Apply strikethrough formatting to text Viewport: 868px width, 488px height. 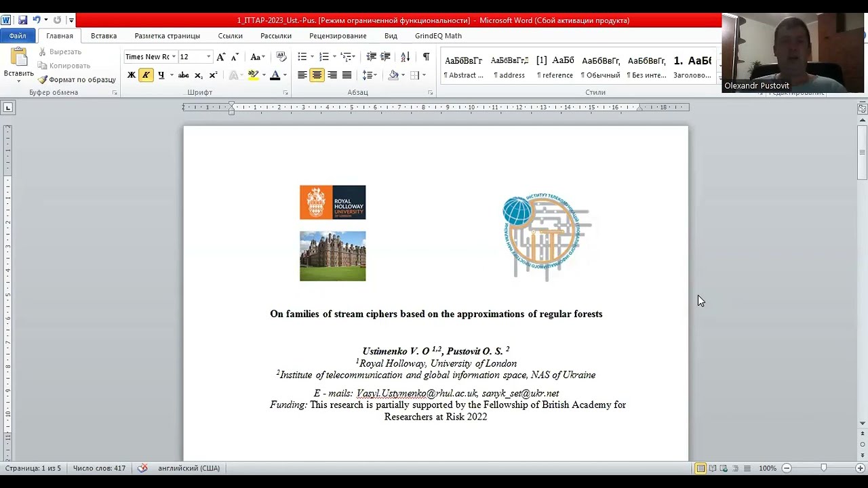183,75
